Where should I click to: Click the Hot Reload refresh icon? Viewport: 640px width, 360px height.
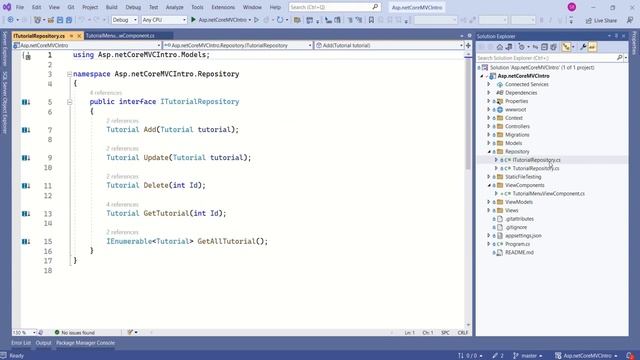coord(280,20)
